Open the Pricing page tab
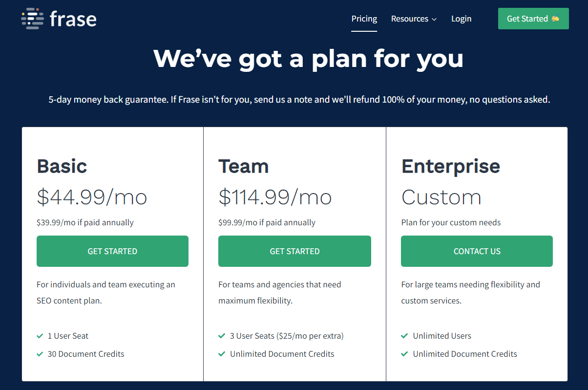Screen dimensions: 588x390 [364, 19]
